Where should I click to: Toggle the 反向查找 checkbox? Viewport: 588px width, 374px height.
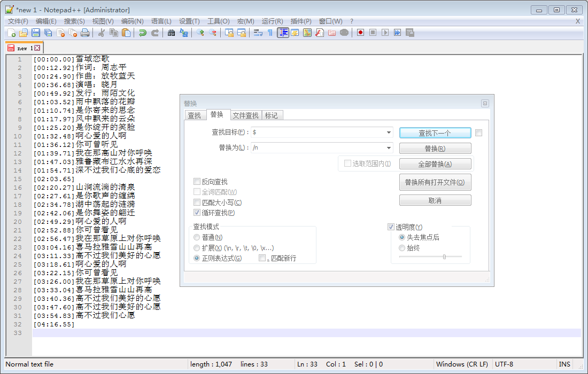pyautogui.click(x=197, y=182)
